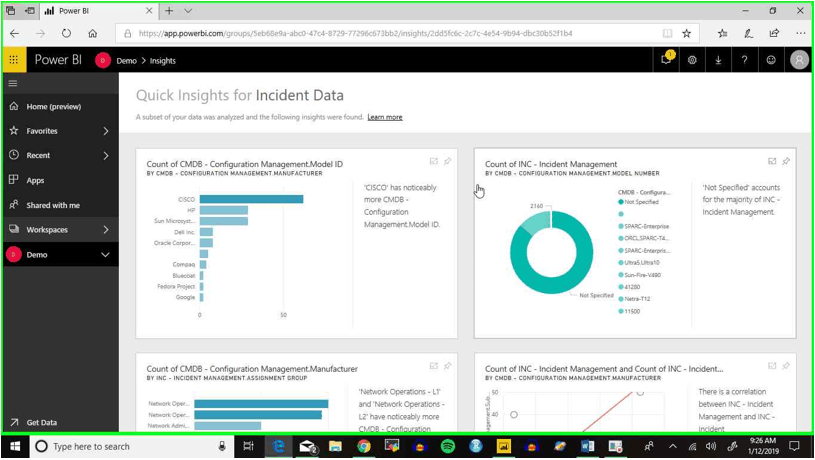
Task: Toggle the hamburger navigation pane menu
Action: pos(13,83)
